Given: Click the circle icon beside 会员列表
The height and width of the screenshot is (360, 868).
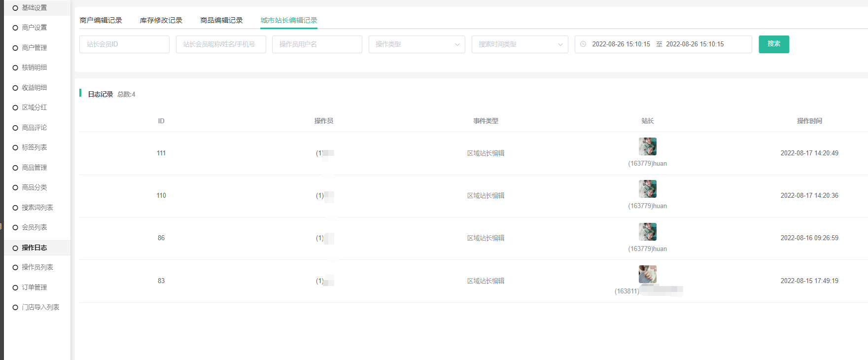Looking at the screenshot, I should coord(15,228).
